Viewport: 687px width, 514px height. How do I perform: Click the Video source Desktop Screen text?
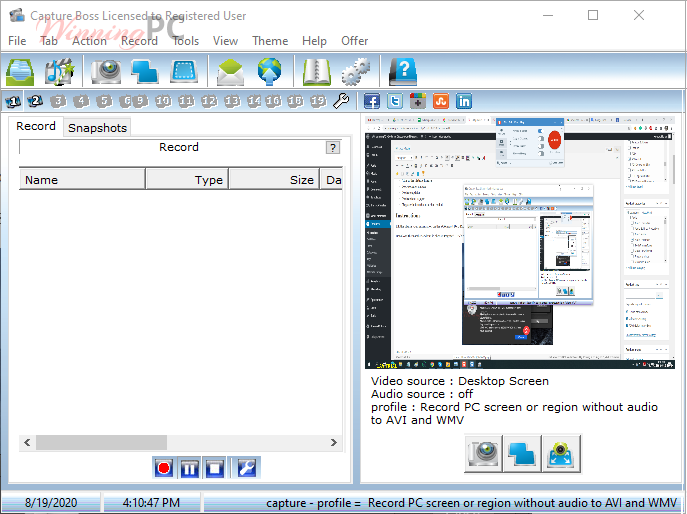click(460, 381)
